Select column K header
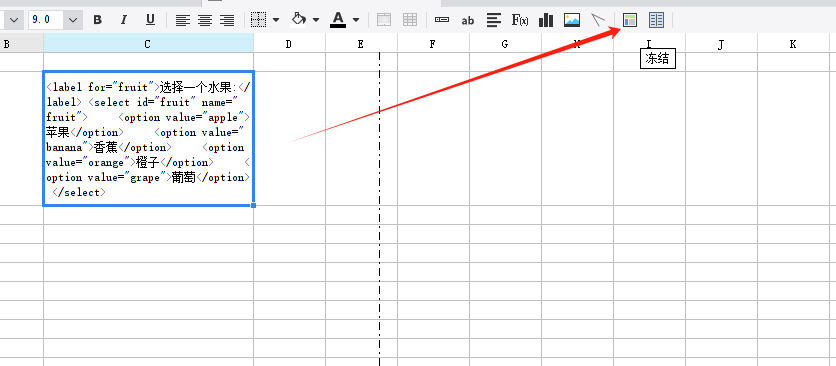This screenshot has width=836, height=366. 793,44
